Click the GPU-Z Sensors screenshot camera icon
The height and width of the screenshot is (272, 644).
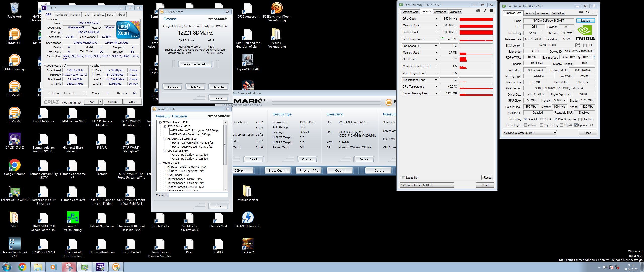click(x=478, y=11)
